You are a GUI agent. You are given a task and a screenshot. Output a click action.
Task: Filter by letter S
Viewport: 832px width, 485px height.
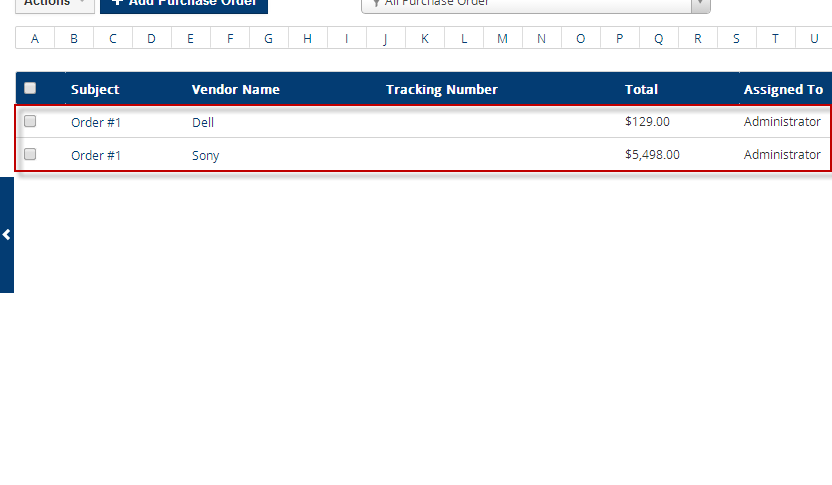pos(736,38)
